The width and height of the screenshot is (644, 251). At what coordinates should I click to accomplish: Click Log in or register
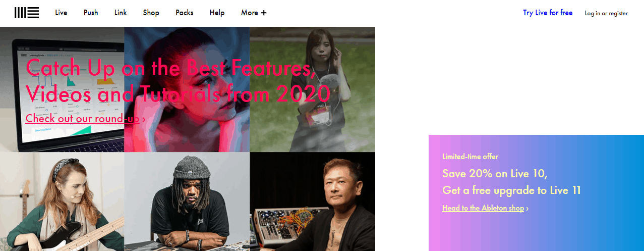click(x=606, y=13)
